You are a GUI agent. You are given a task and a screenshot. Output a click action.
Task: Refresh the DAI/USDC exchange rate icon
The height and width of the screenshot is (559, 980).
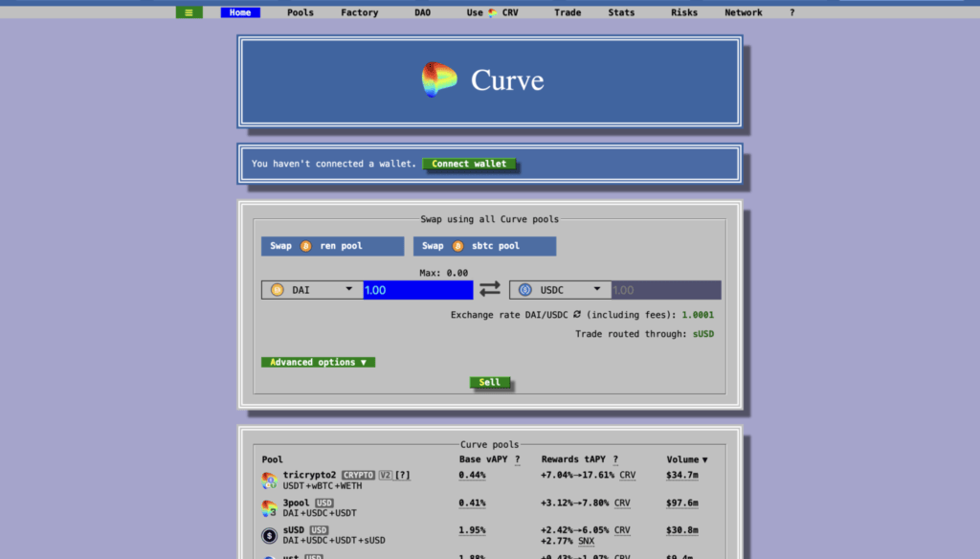577,315
